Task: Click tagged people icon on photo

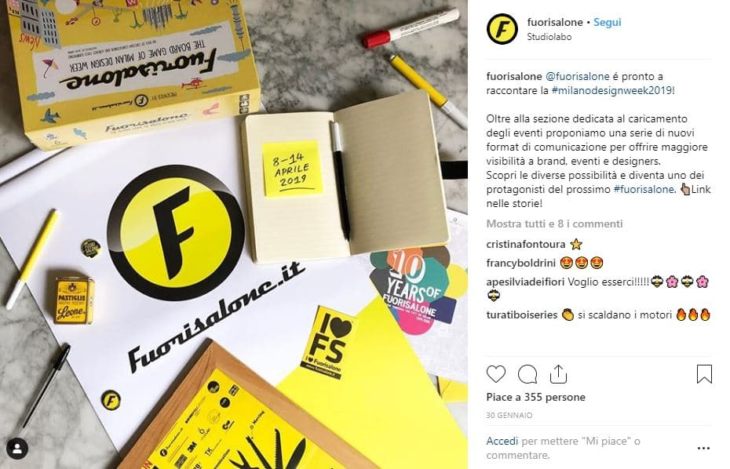Action: pos(17,449)
